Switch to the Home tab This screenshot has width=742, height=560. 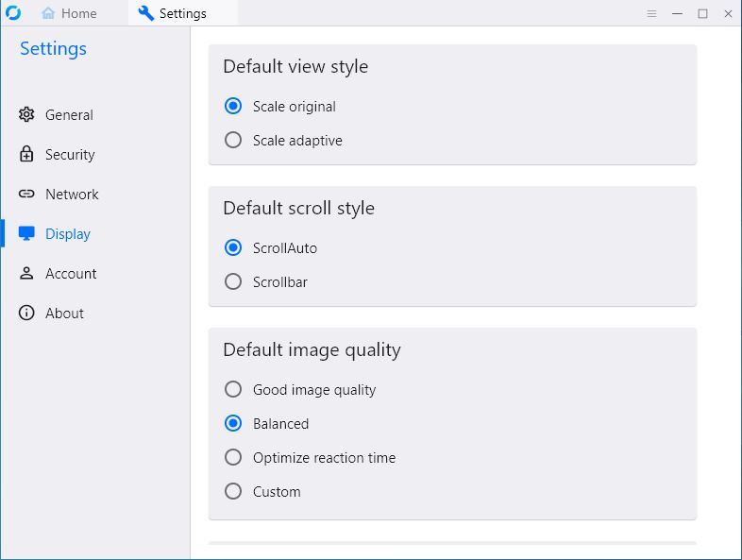[69, 13]
